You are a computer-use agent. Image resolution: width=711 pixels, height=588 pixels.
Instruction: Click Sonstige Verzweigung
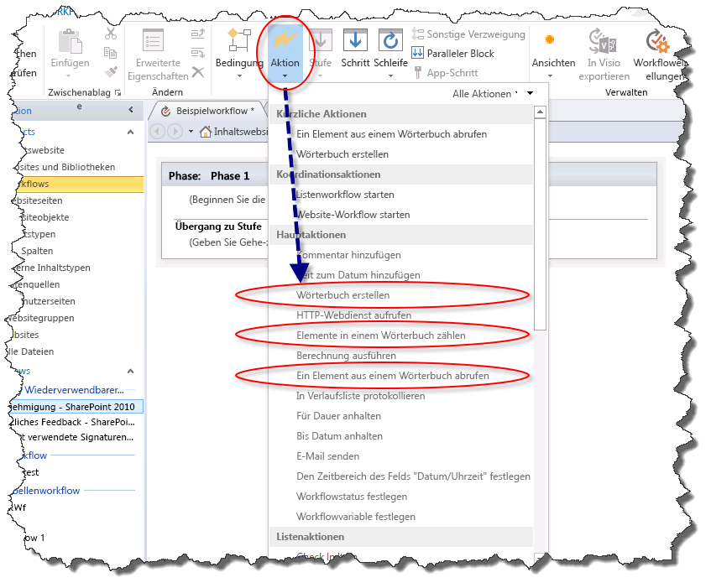coord(468,34)
